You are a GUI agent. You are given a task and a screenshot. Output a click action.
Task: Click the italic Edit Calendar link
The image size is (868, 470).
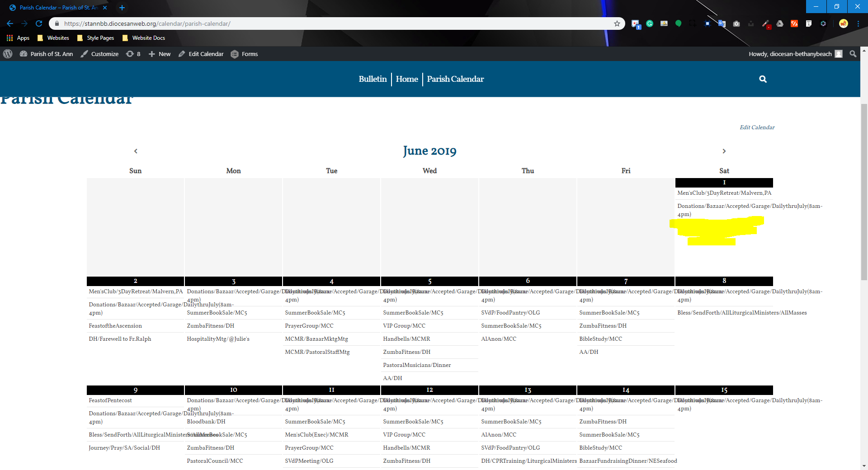(757, 127)
